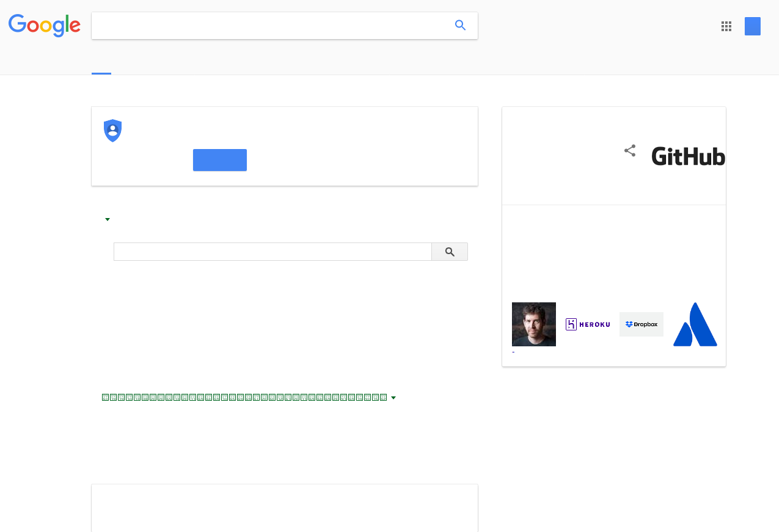The height and width of the screenshot is (532, 782).
Task: Focus the site search field within the results
Action: tap(272, 252)
